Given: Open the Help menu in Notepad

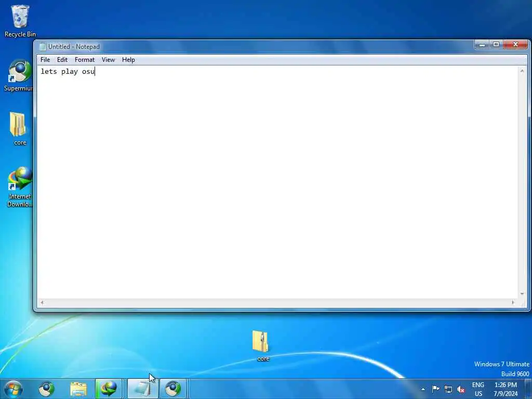Looking at the screenshot, I should point(128,60).
